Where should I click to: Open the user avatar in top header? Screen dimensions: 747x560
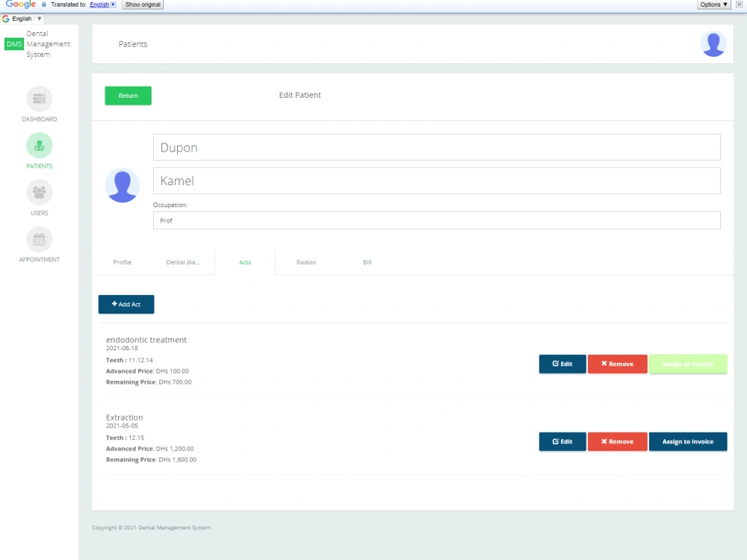[x=713, y=44]
